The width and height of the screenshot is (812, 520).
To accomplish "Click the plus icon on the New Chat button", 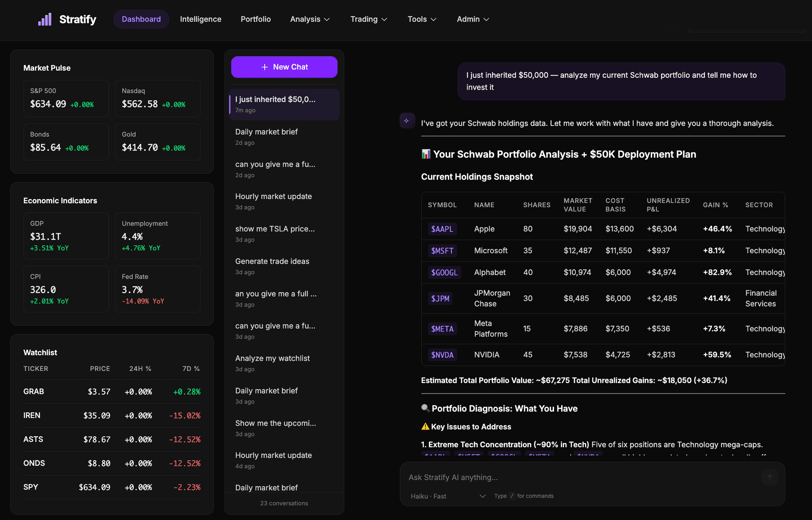I will (x=265, y=67).
